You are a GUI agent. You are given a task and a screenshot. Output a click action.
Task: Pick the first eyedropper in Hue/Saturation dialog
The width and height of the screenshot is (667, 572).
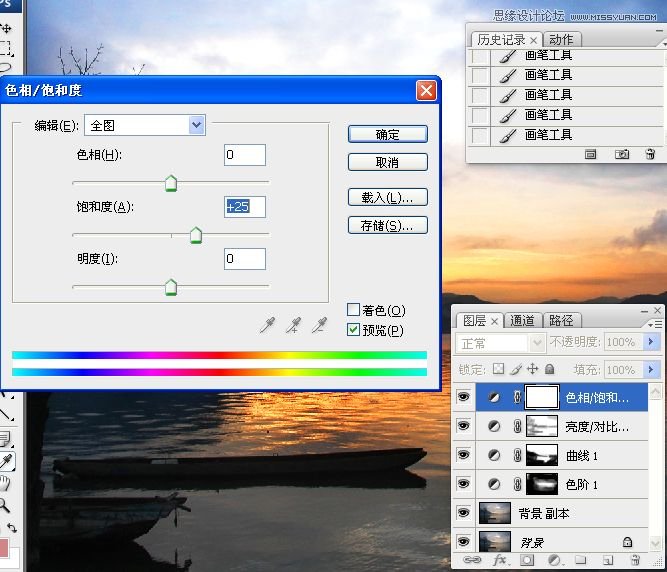268,325
